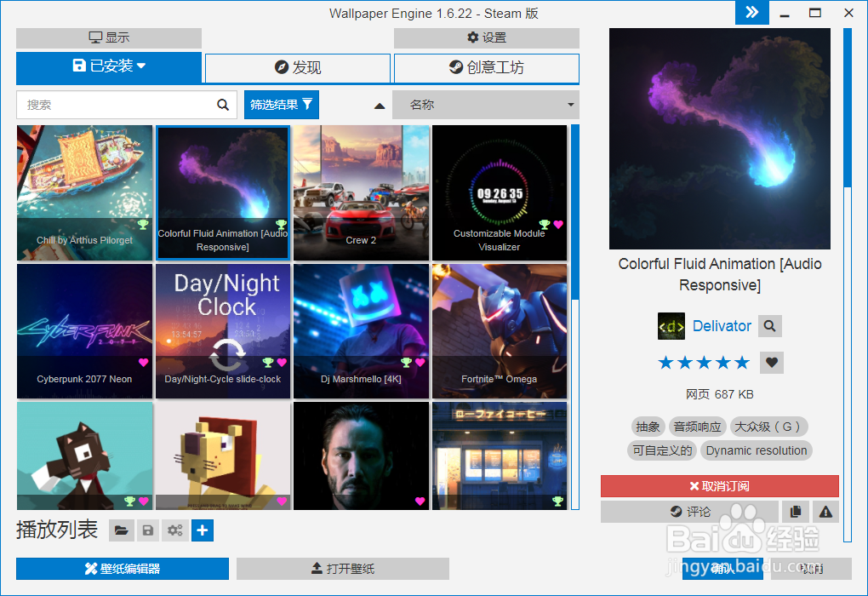Screen dimensions: 868x596
Task: Select the Crew 2 wallpaper
Action: pos(361,192)
